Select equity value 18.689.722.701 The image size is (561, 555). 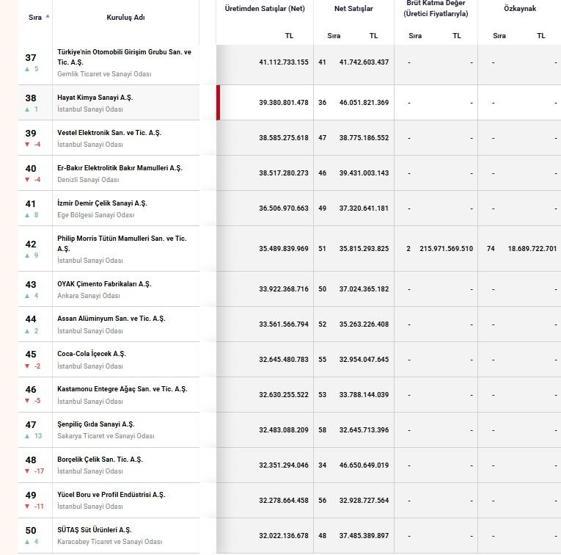click(x=532, y=248)
